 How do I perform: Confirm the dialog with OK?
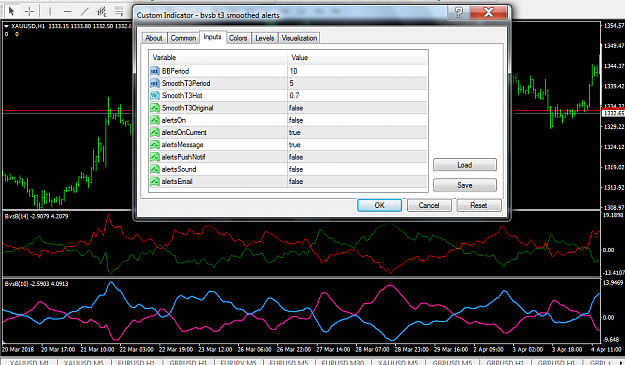(379, 205)
